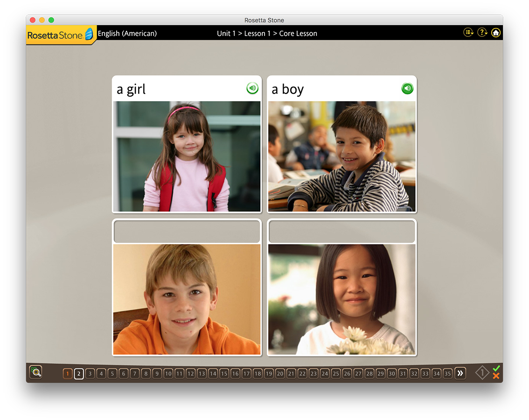Play audio for the phrase "a boy"

pos(407,88)
